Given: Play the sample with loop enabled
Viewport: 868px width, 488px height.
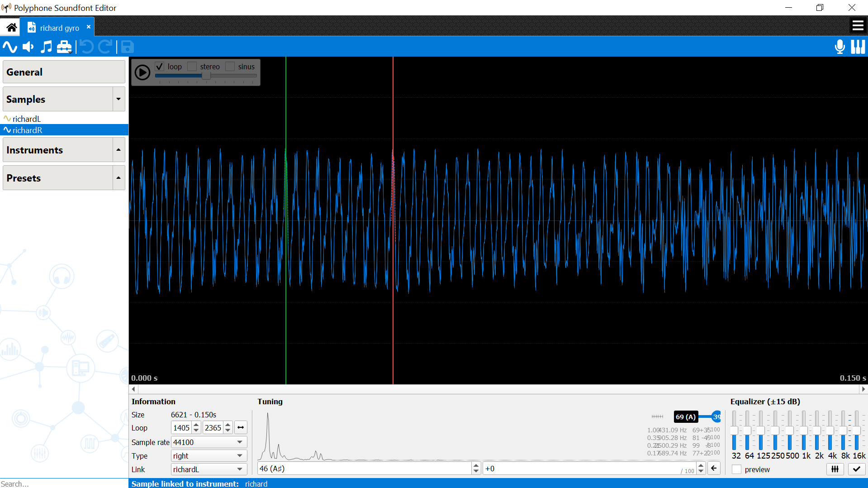Looking at the screenshot, I should click(142, 72).
